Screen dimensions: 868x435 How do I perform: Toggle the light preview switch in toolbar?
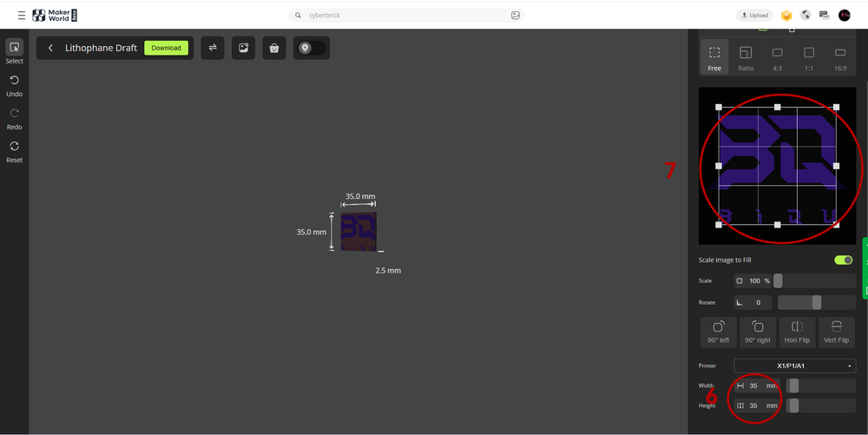pos(311,48)
